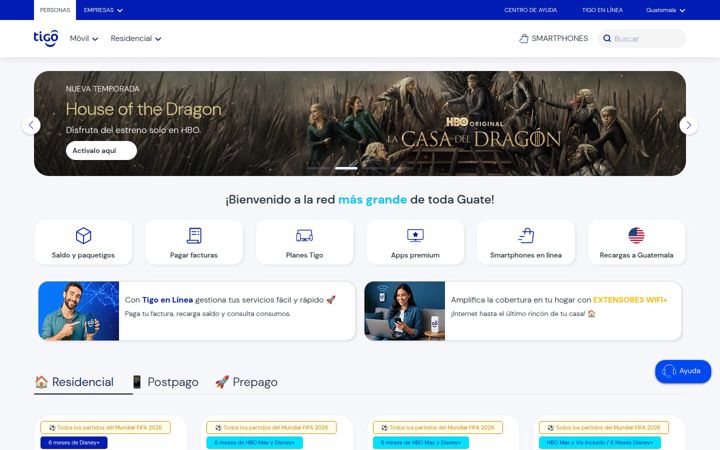Click the Planes Tigo label
720x450 pixels.
pos(304,255)
